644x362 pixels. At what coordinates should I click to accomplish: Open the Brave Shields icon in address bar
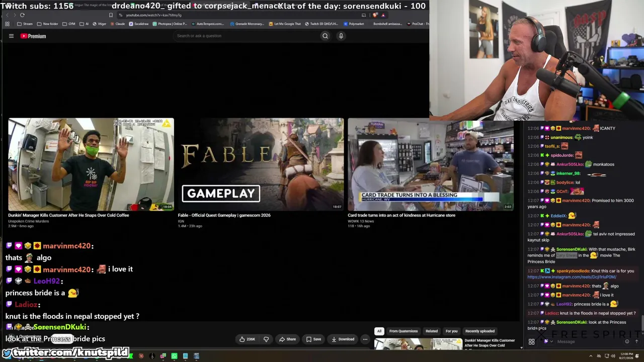click(x=375, y=15)
